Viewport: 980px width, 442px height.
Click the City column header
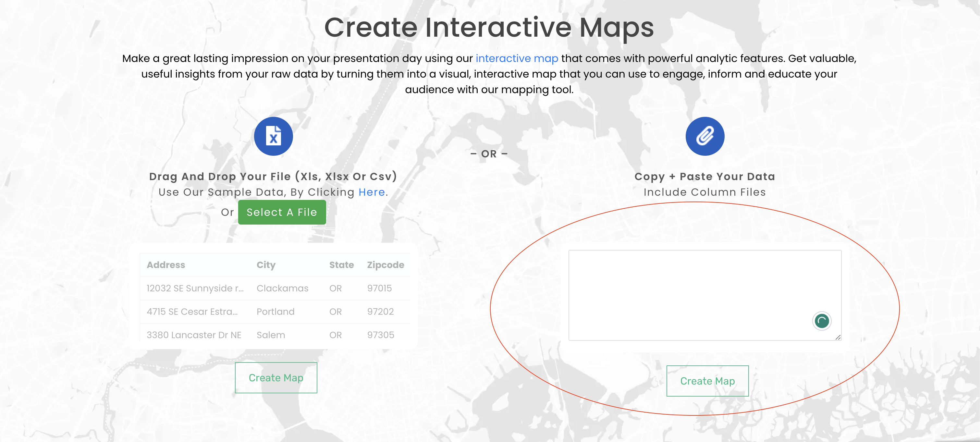[x=265, y=265]
